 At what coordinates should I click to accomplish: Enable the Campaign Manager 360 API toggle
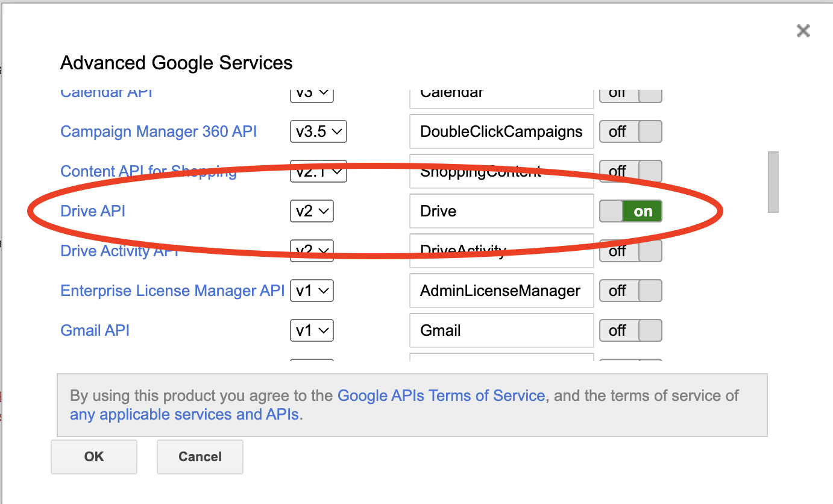point(630,131)
